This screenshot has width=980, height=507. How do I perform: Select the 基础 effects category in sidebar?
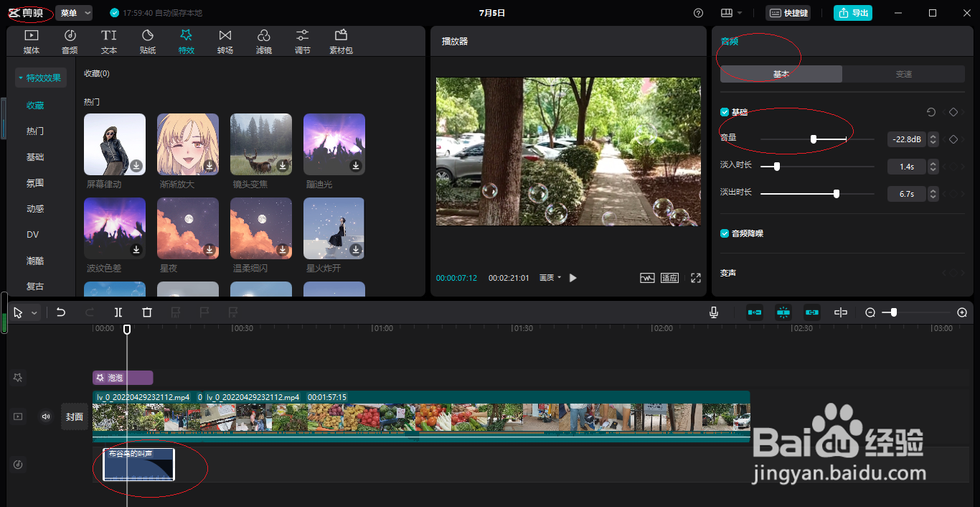pos(35,157)
